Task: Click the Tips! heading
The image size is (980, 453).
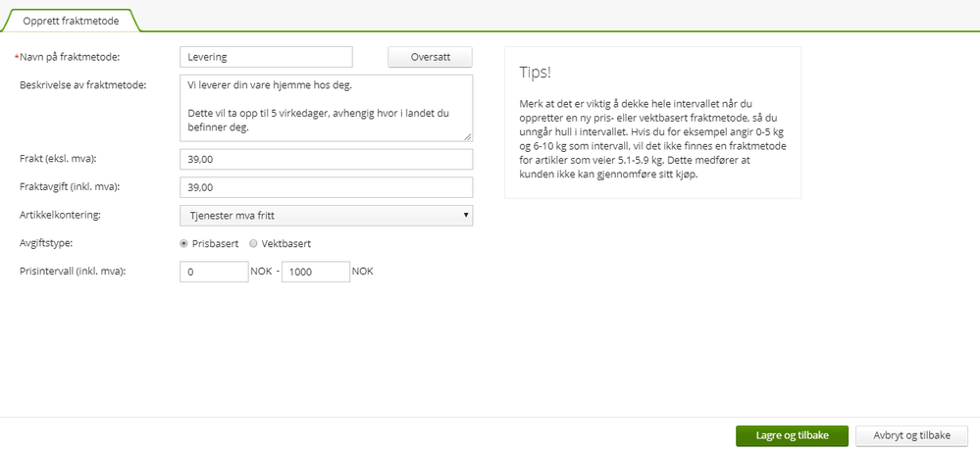Action: coord(539,74)
